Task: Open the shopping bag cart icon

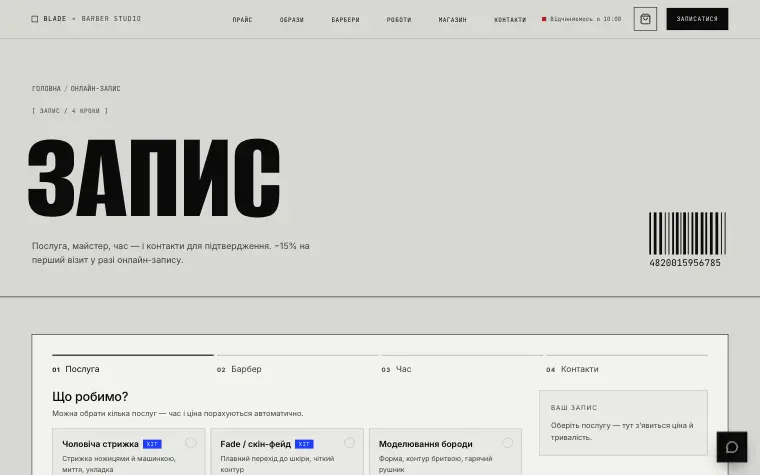Action: tap(645, 19)
